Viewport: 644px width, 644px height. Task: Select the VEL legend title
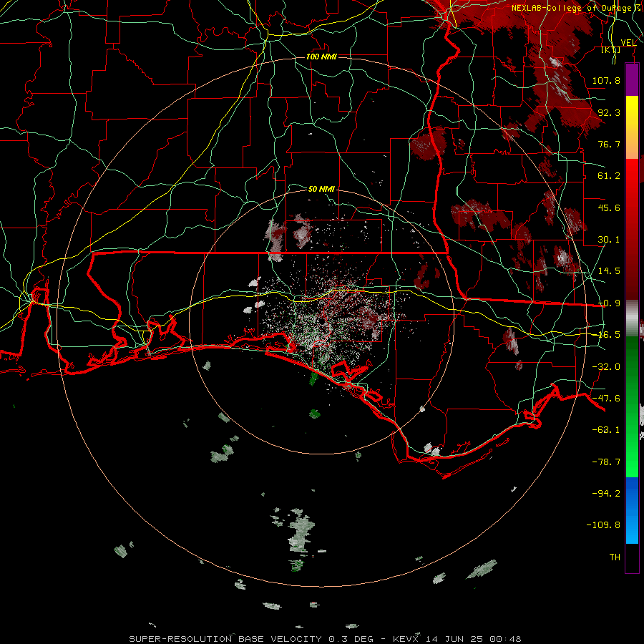(x=628, y=43)
